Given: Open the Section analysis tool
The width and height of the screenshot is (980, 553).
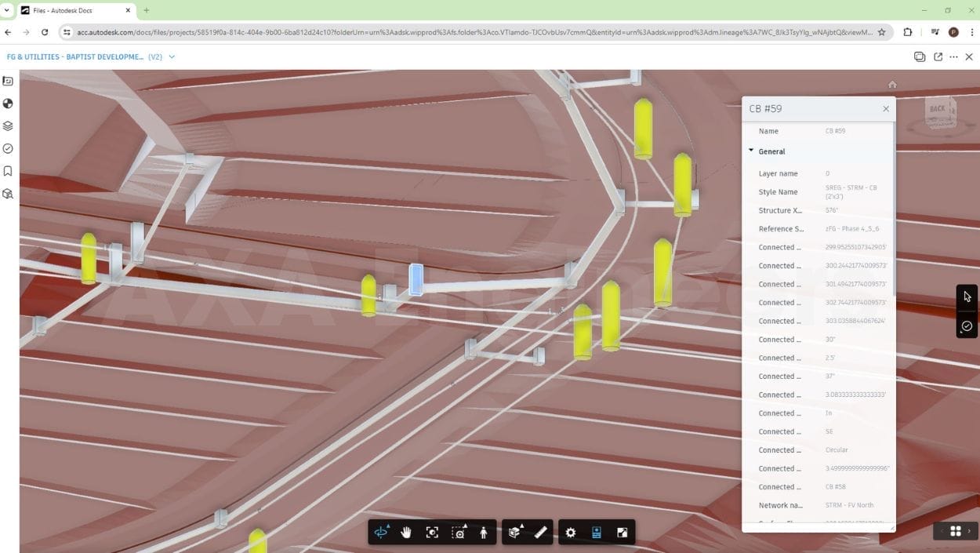Looking at the screenshot, I should pos(514,533).
